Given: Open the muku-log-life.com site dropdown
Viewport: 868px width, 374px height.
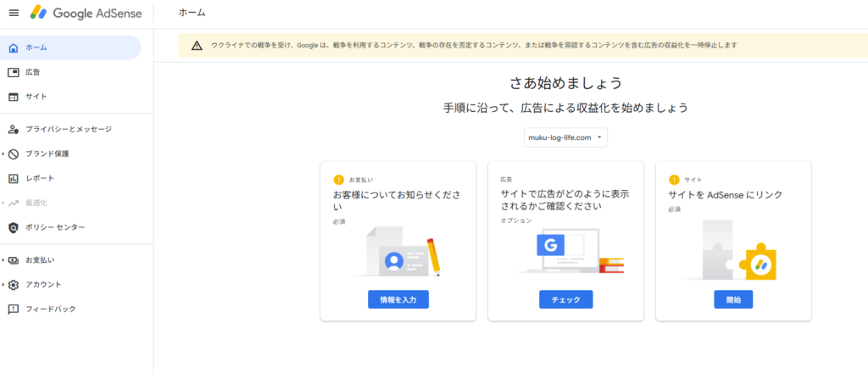Looking at the screenshot, I should 565,137.
